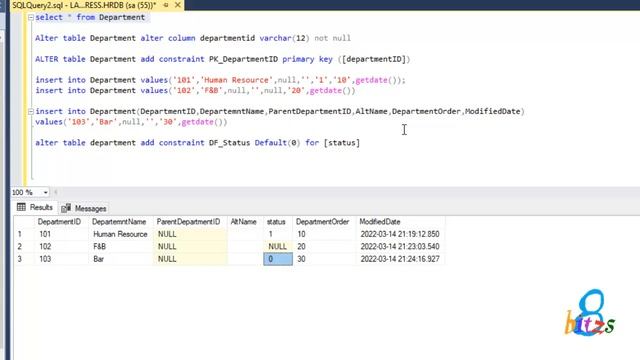This screenshot has height=360, width=640.
Task: Click the highlighted status cell showing 0
Action: coord(278,259)
